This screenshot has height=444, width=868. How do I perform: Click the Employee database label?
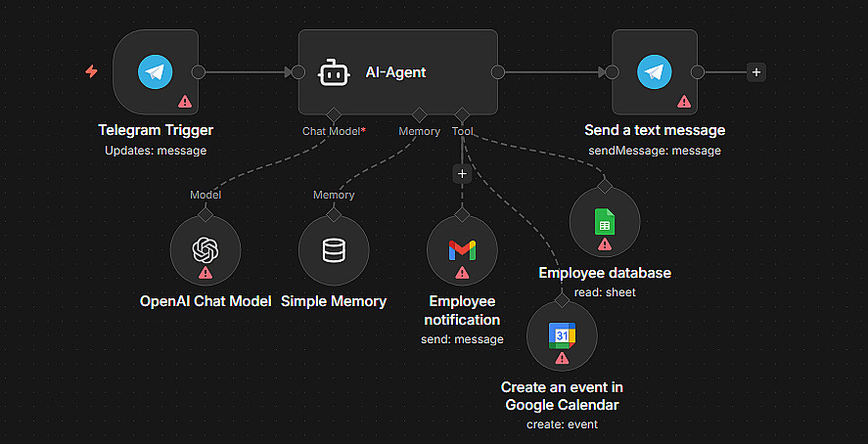point(605,273)
